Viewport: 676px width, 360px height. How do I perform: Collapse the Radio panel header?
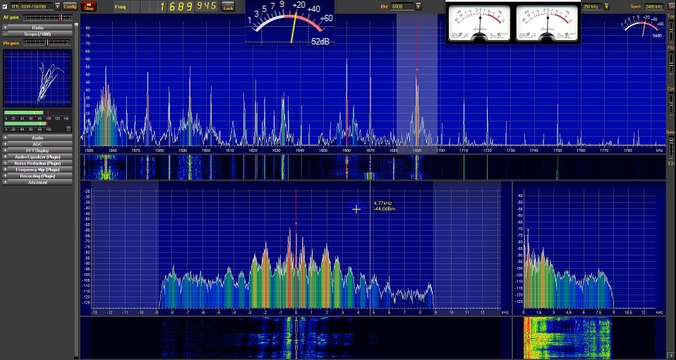coord(38,28)
